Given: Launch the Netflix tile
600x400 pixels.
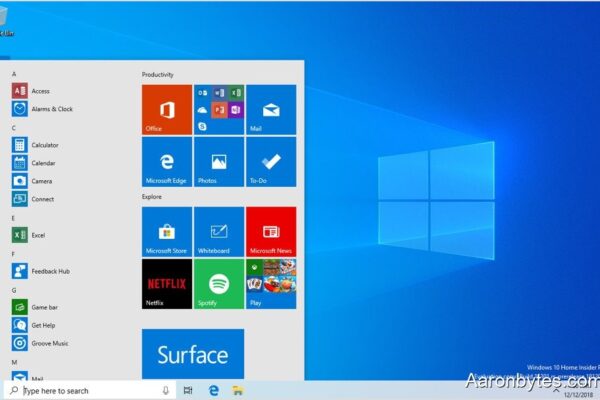Looking at the screenshot, I should click(x=166, y=285).
